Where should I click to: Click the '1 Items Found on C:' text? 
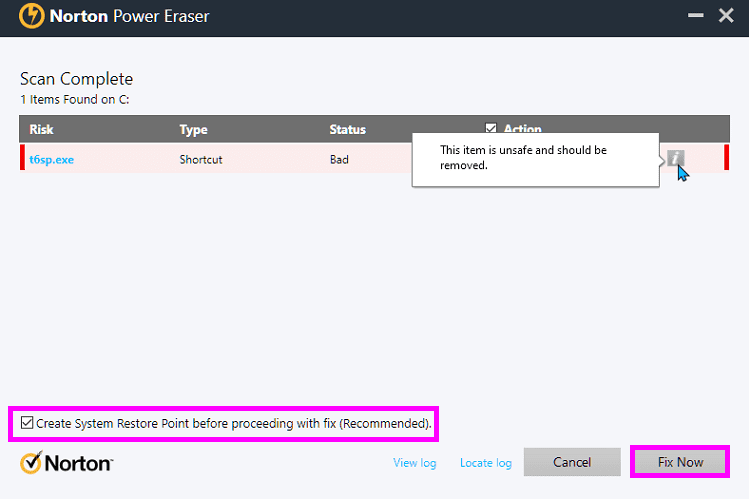[75, 99]
